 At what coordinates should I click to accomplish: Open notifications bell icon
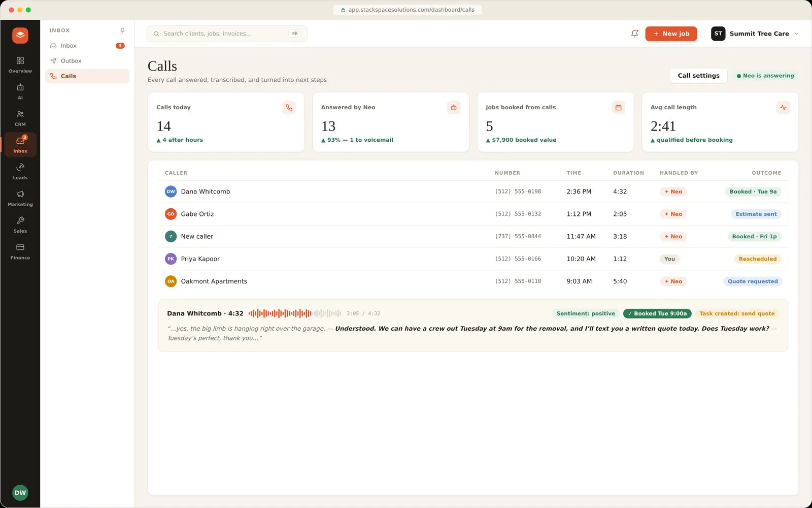(634, 34)
